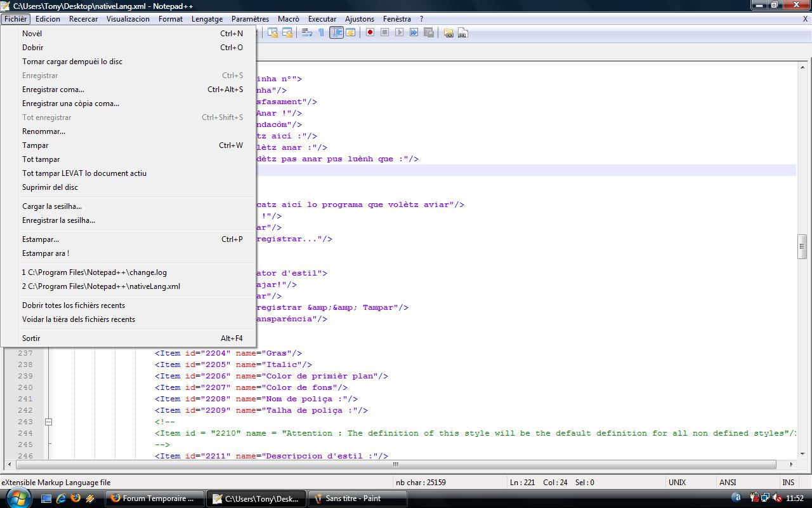Screen dimensions: 812x508
Task: Open the Ajustons menu
Action: coord(360,19)
